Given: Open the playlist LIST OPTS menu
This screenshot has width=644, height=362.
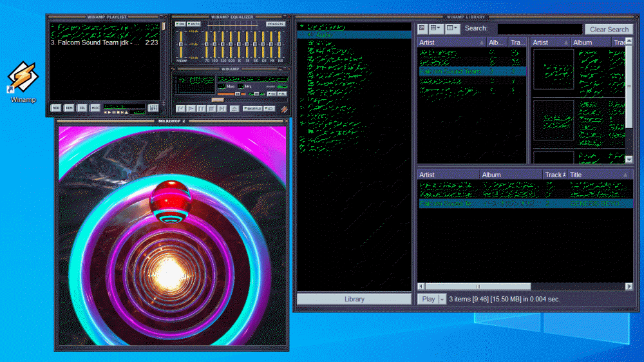Looking at the screenshot, I should [x=153, y=108].
